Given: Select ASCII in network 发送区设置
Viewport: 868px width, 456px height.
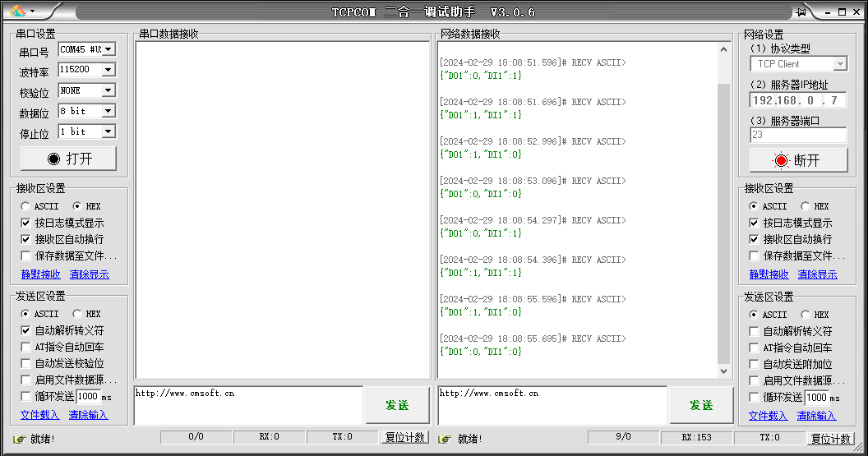Looking at the screenshot, I should (754, 315).
